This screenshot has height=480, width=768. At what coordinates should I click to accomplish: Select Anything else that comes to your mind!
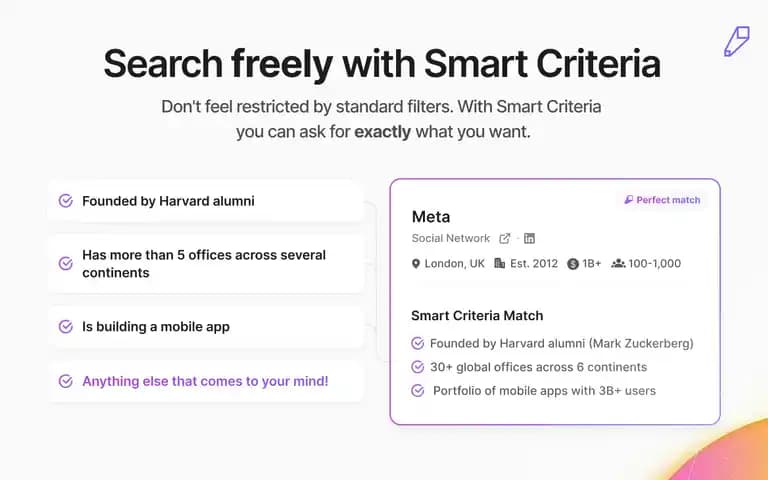pyautogui.click(x=205, y=381)
